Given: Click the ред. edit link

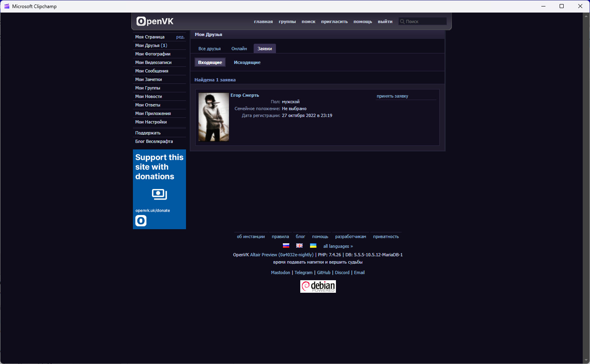Looking at the screenshot, I should [180, 37].
